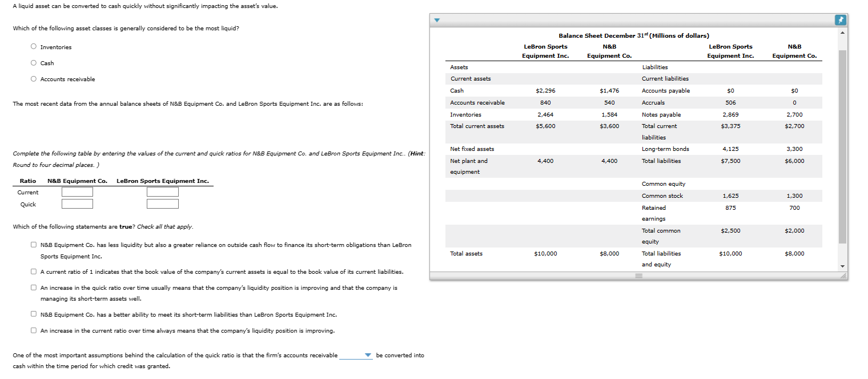Click the 'Accounts payable' row label

[x=666, y=90]
